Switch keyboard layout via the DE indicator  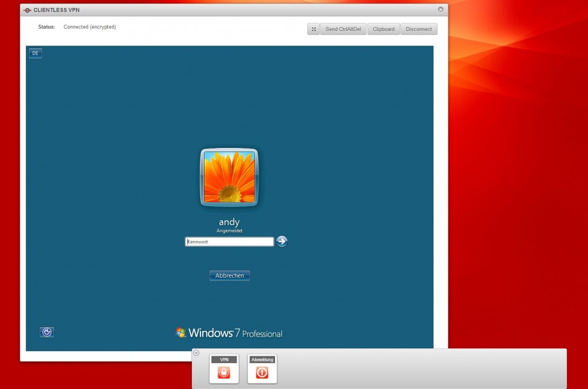pyautogui.click(x=35, y=53)
